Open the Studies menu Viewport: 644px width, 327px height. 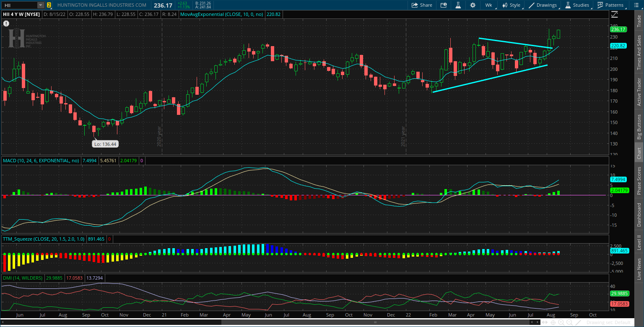577,5
